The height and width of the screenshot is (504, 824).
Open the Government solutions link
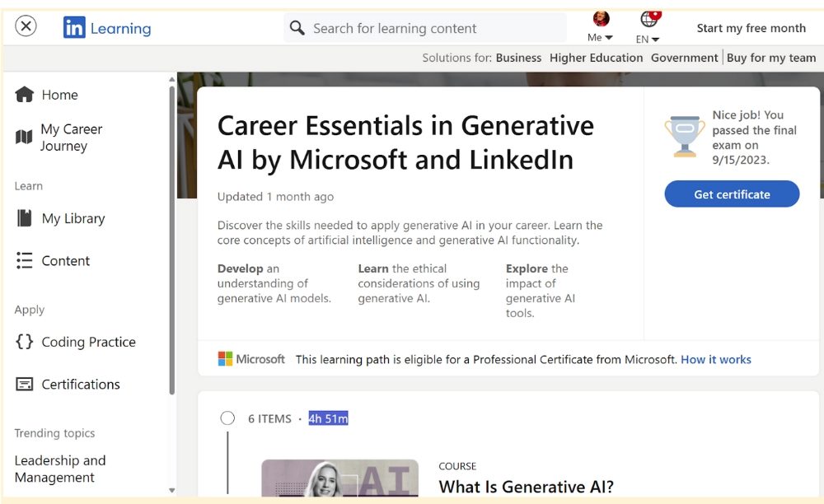684,58
